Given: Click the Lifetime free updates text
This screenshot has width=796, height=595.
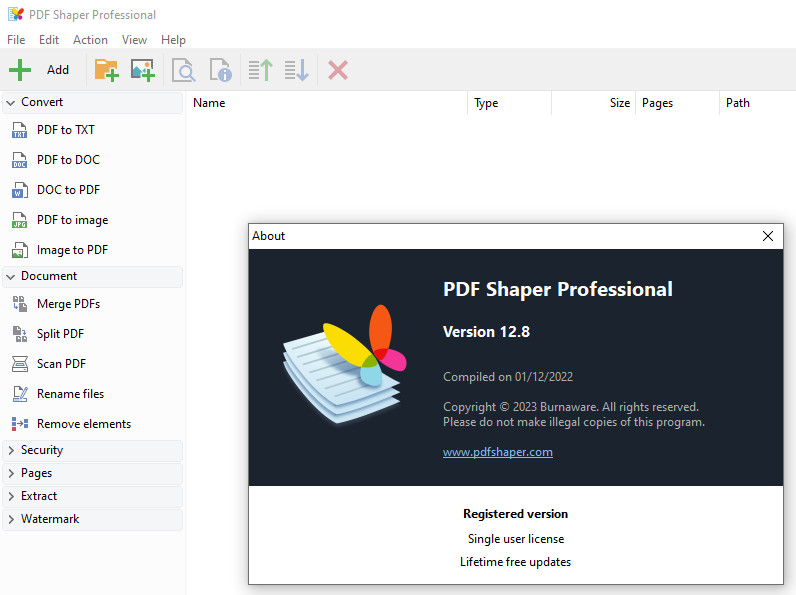Looking at the screenshot, I should click(515, 562).
